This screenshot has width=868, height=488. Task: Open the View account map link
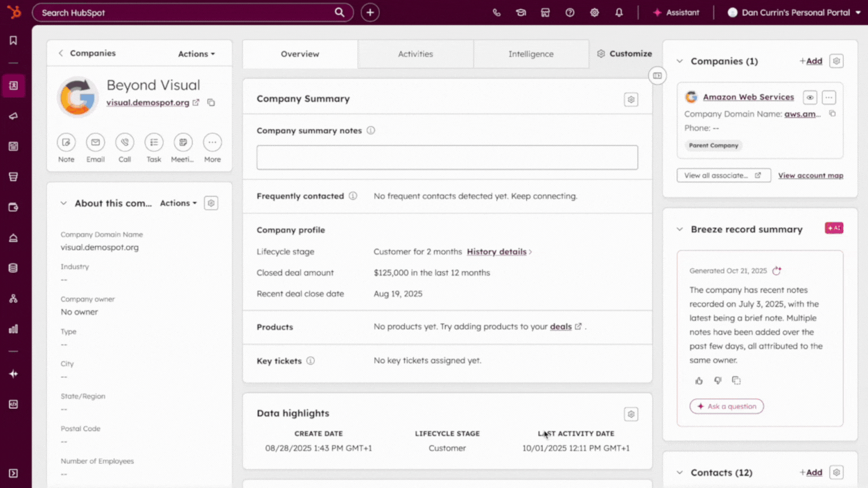[x=810, y=176]
